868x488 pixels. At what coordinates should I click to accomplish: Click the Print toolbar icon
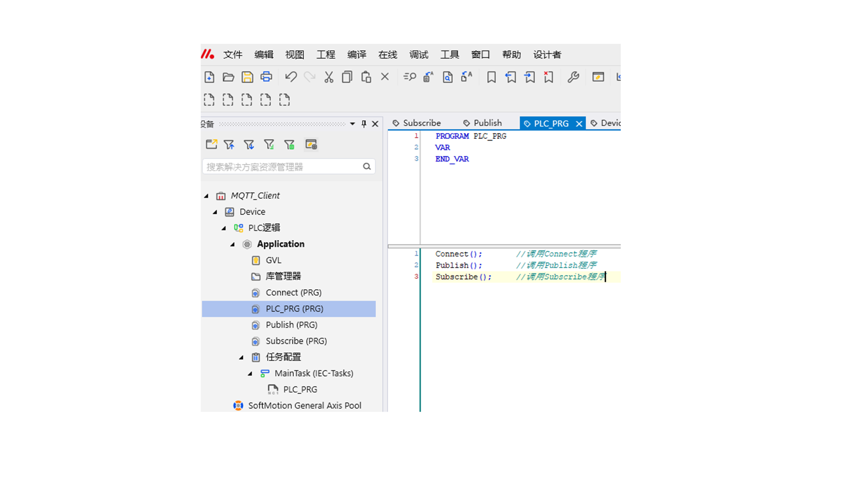266,77
